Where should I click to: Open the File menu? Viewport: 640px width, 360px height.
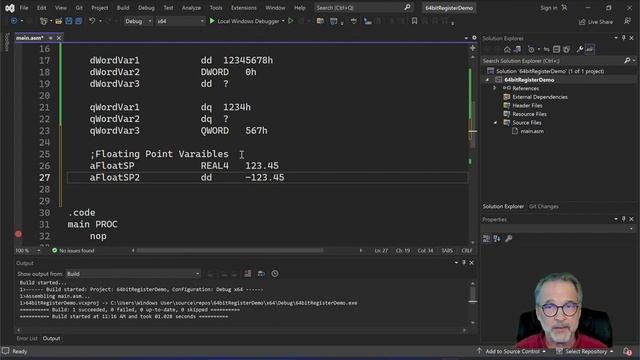pos(24,8)
